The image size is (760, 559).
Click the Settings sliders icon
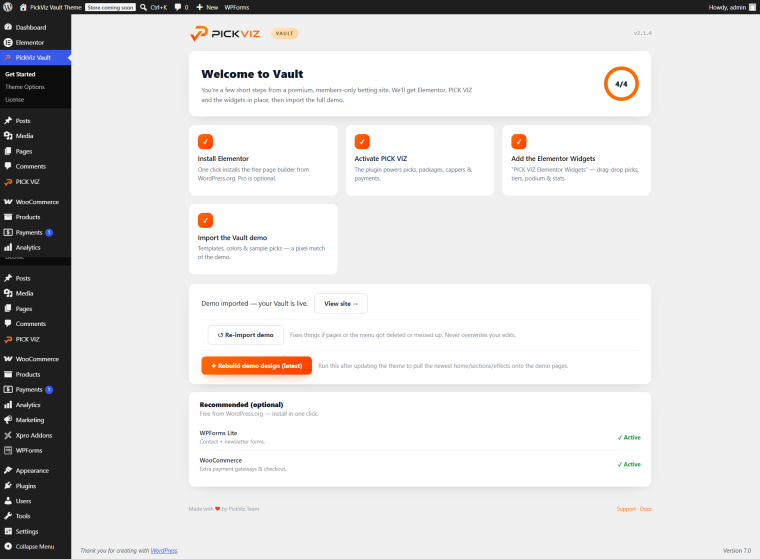(x=8, y=531)
